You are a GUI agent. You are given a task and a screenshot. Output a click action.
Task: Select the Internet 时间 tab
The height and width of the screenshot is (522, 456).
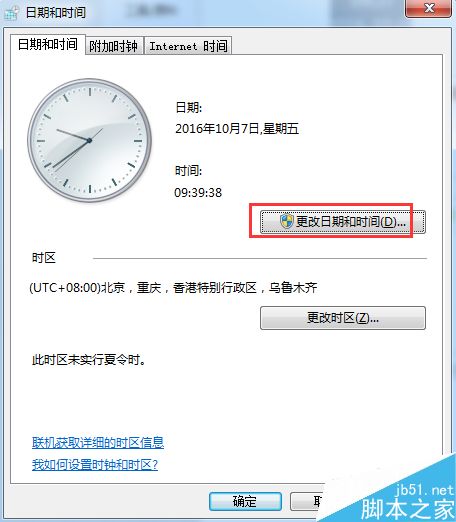pyautogui.click(x=188, y=46)
